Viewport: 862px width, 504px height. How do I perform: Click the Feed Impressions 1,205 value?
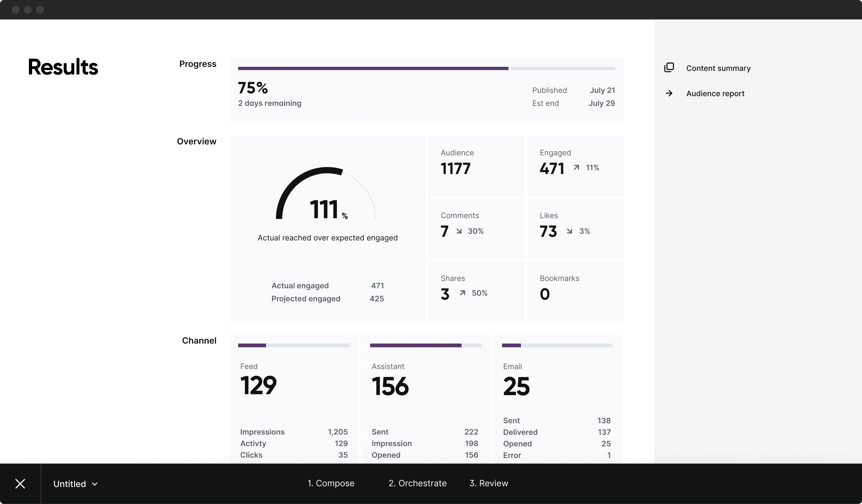tap(338, 432)
